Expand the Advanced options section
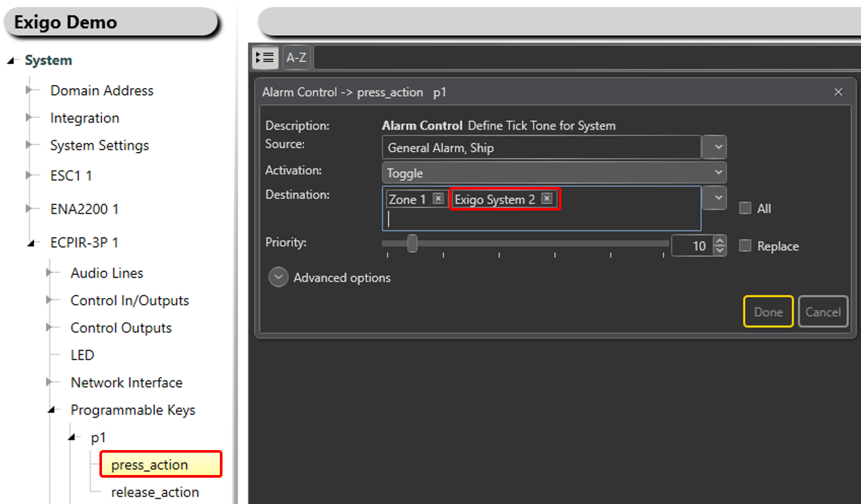This screenshot has height=504, width=861. point(278,278)
